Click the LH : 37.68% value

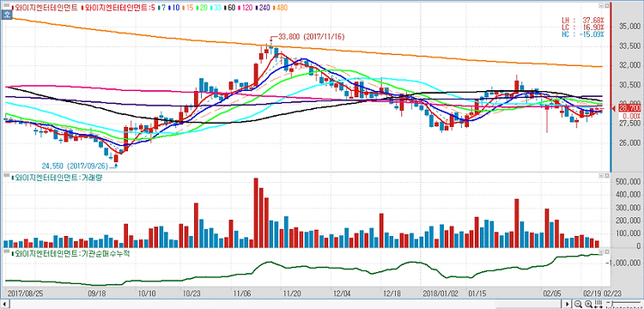[x=583, y=20]
